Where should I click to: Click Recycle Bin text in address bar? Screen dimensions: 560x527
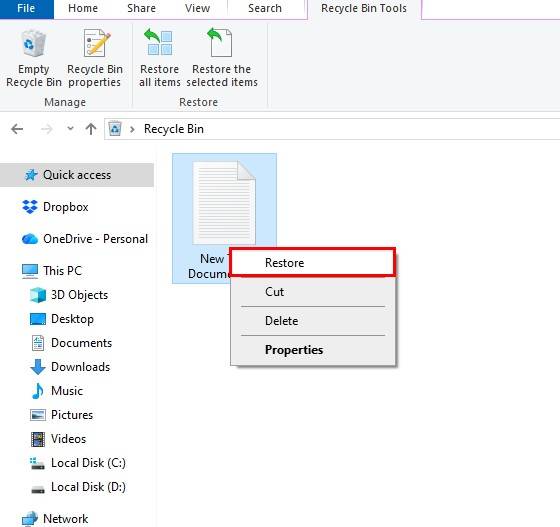[x=174, y=129]
